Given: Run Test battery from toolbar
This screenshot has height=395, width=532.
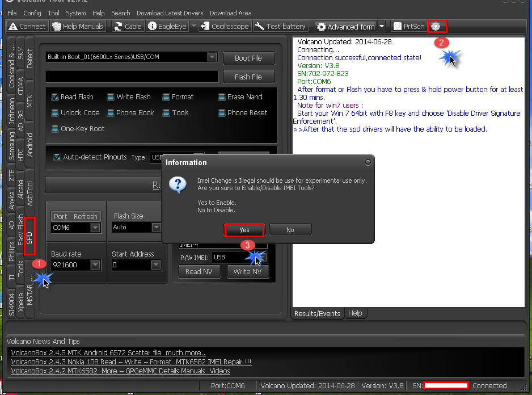Looking at the screenshot, I should point(281,27).
